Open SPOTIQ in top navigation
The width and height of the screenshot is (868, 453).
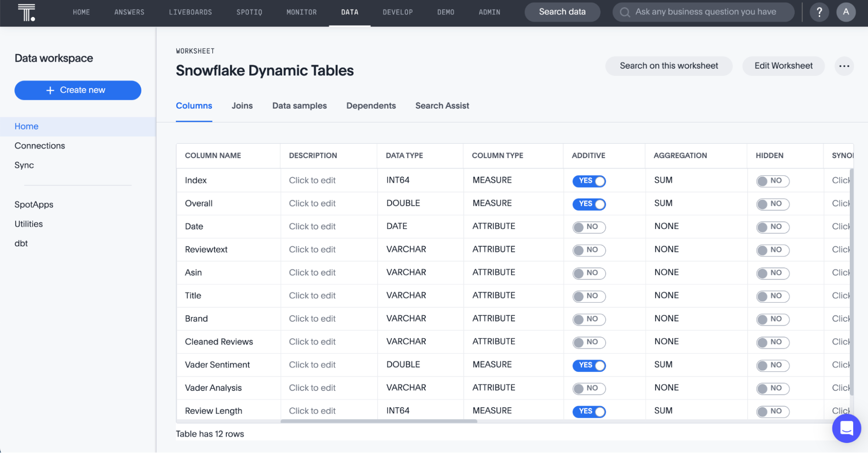click(249, 12)
